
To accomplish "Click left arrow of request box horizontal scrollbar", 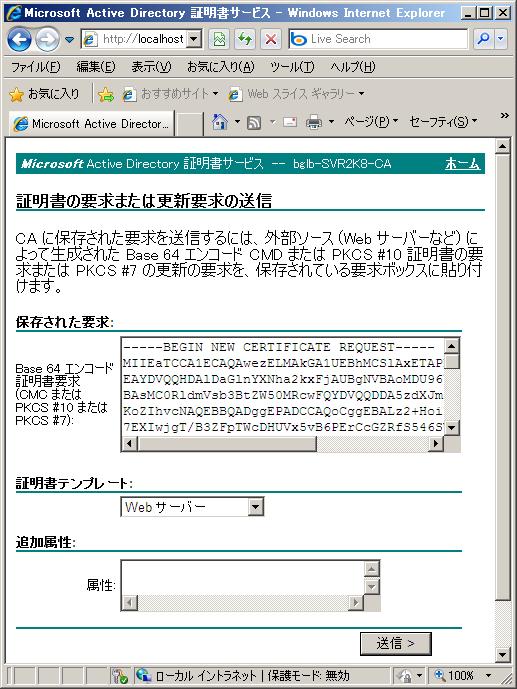I will pyautogui.click(x=129, y=443).
